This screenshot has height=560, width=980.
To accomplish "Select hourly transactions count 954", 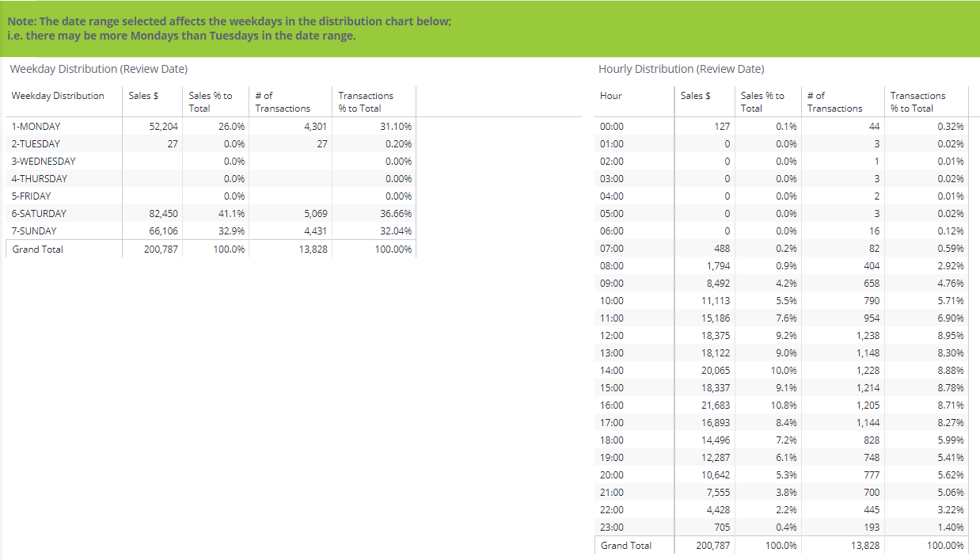I will coord(871,318).
